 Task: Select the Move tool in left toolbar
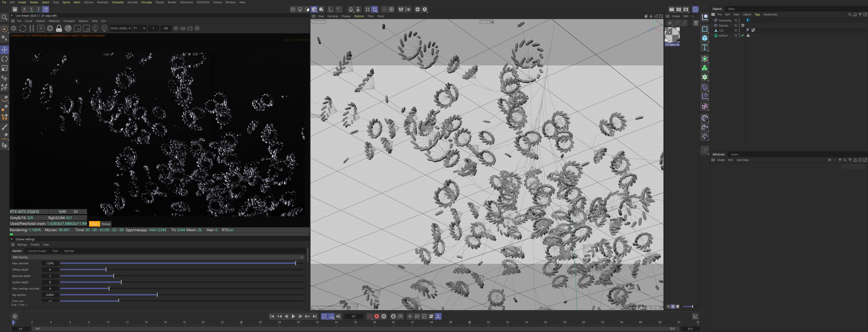(4, 50)
